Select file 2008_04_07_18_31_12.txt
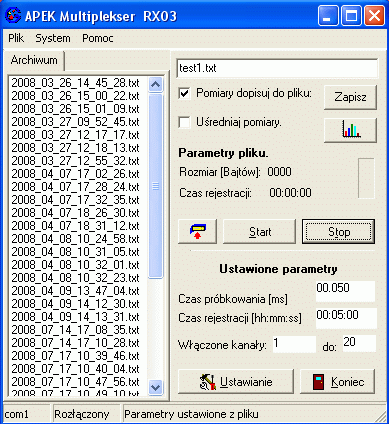The height and width of the screenshot is (424, 389). click(x=75, y=226)
